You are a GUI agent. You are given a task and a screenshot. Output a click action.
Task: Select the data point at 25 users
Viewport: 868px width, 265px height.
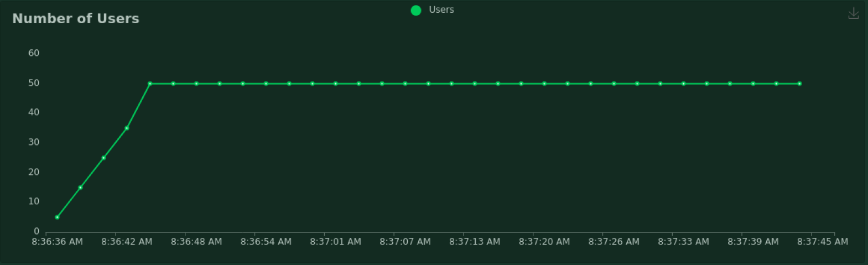pos(103,158)
